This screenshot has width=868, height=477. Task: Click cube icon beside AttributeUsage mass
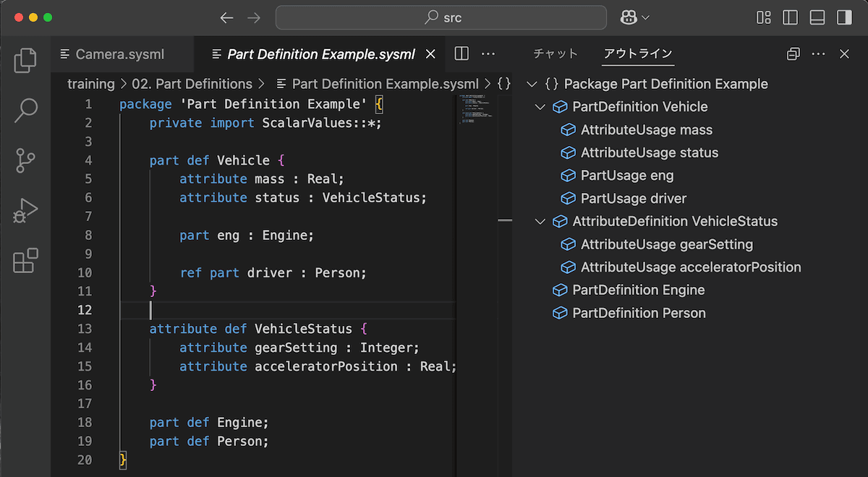pyautogui.click(x=569, y=130)
